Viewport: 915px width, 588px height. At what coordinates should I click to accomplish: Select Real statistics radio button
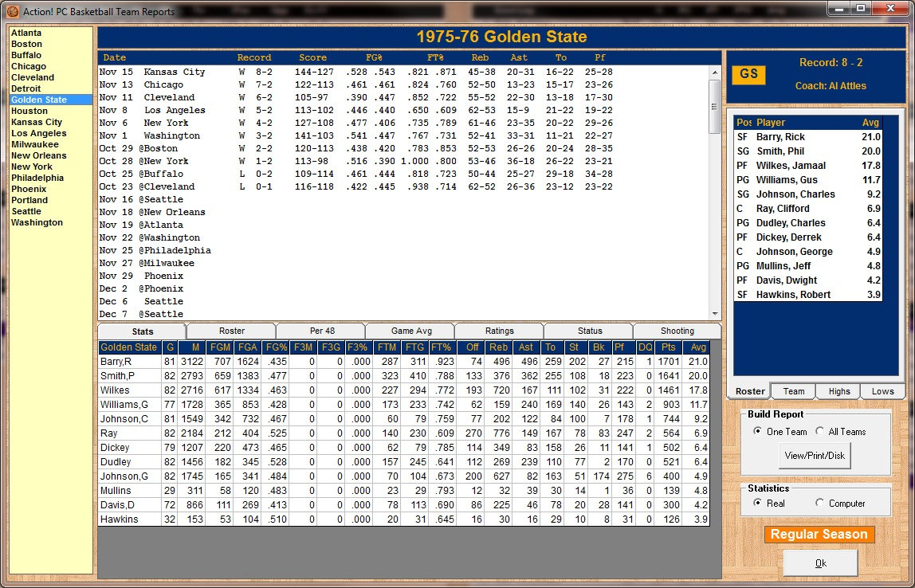758,503
